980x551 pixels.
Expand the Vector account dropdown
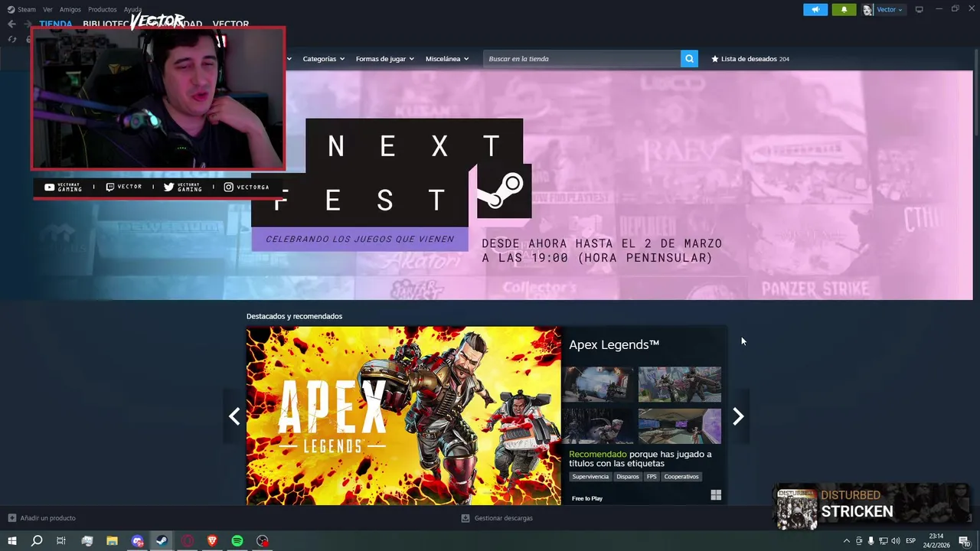(889, 9)
